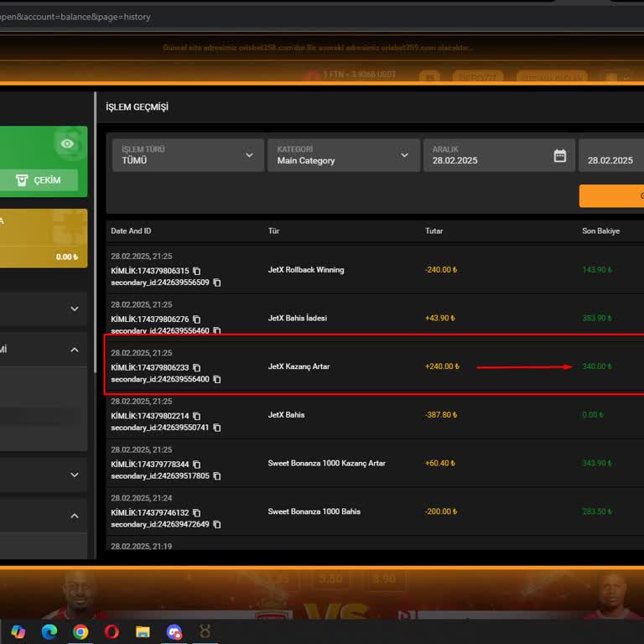This screenshot has width=644, height=644.
Task: Copy secondary_id 242639556400
Action: point(217,379)
